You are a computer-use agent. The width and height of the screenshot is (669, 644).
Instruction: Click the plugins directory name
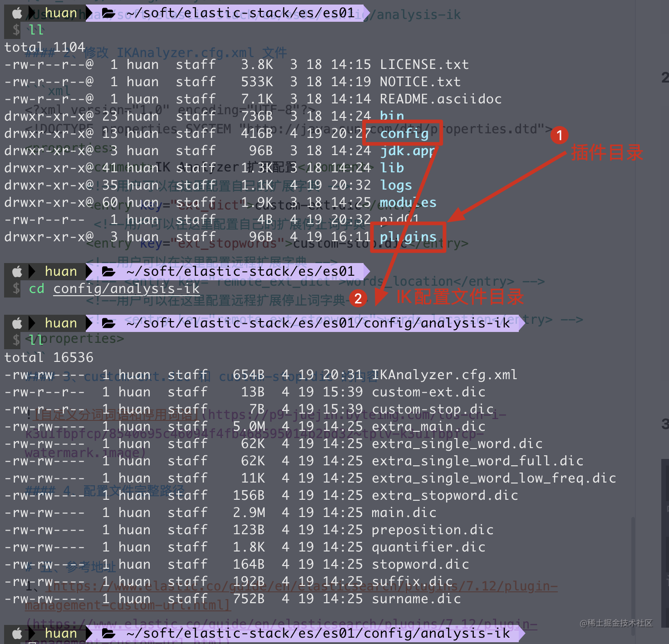click(408, 237)
